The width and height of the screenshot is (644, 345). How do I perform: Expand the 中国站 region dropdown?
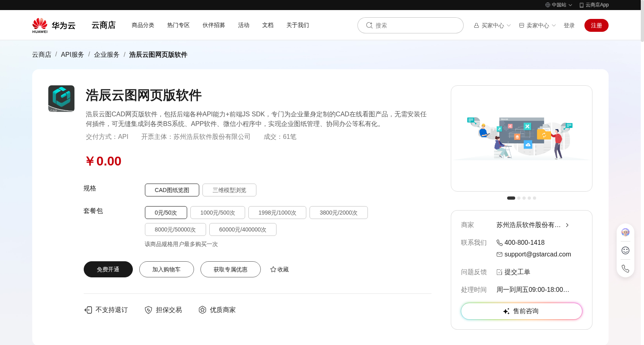(x=570, y=5)
